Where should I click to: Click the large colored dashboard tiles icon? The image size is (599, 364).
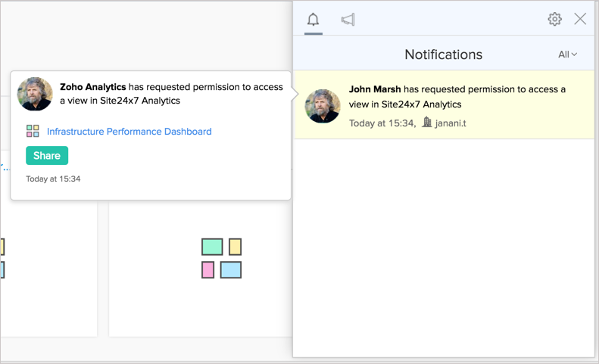pos(222,258)
